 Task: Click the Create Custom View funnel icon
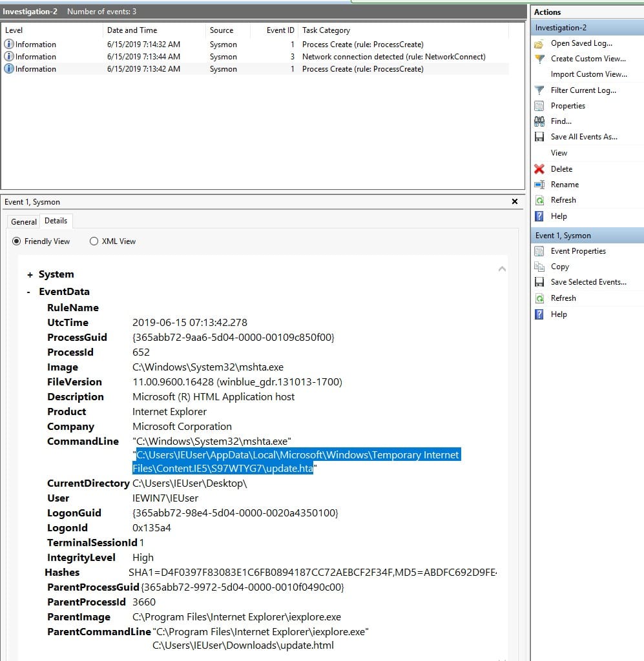tap(539, 59)
